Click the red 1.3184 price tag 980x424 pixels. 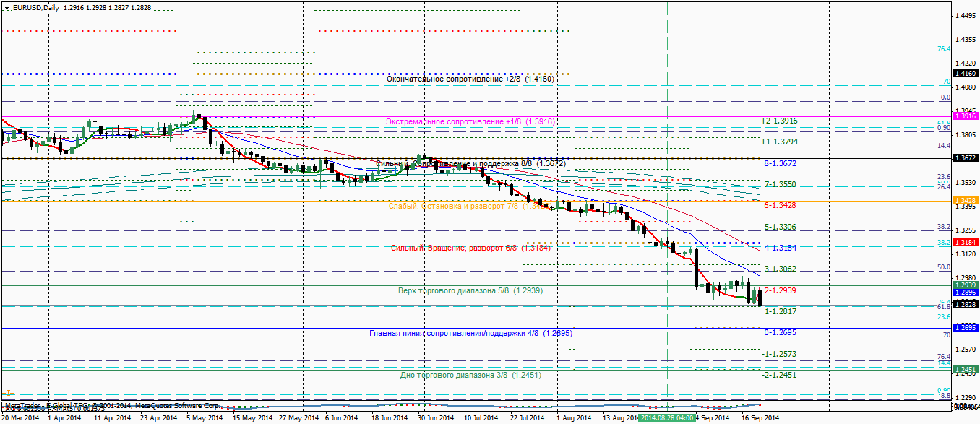tap(966, 243)
